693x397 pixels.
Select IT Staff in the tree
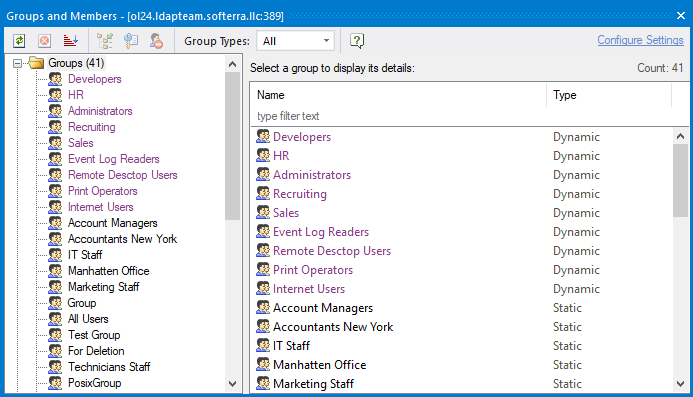coord(85,255)
